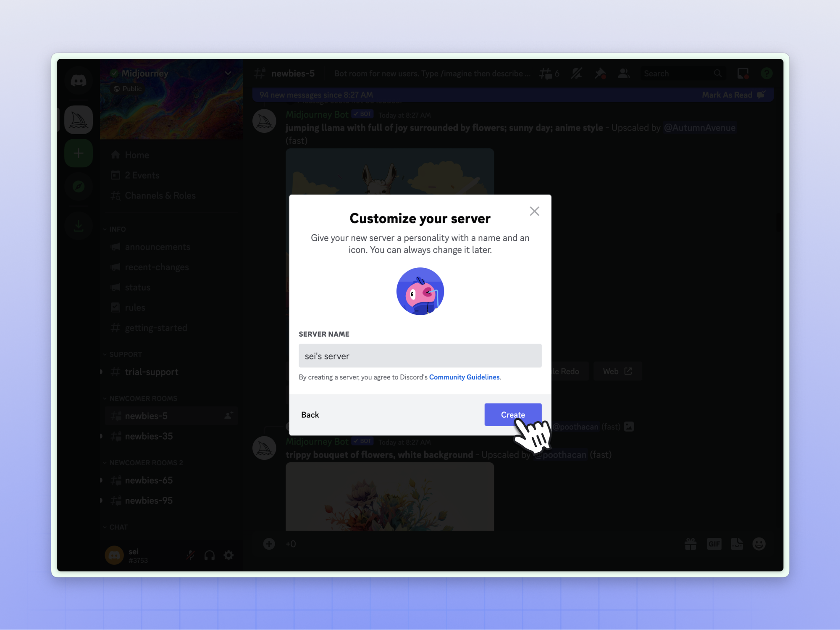Click the Discord home logo icon
Screen dimensions: 840x630
point(79,80)
